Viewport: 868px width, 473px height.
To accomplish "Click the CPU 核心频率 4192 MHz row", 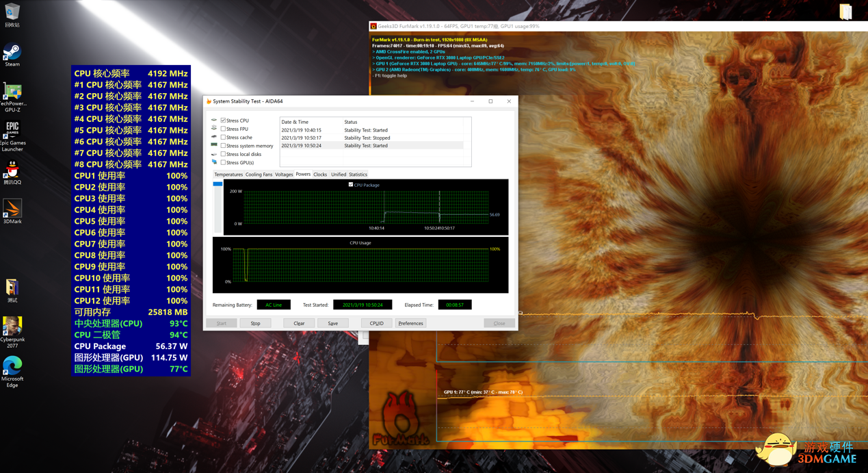I will point(131,73).
